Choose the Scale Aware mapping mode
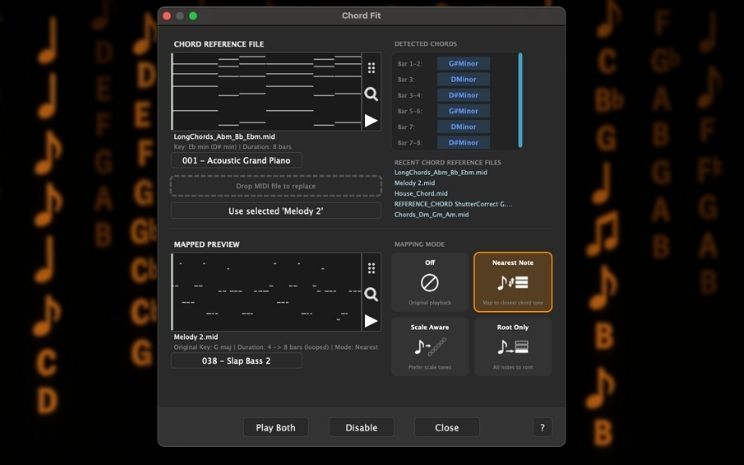744x465 pixels. click(x=430, y=346)
